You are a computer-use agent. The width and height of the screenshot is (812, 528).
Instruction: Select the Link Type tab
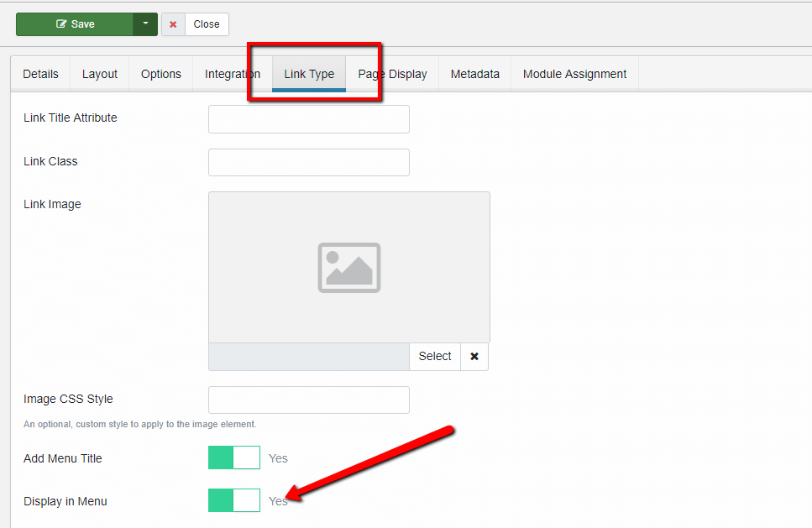[309, 74]
